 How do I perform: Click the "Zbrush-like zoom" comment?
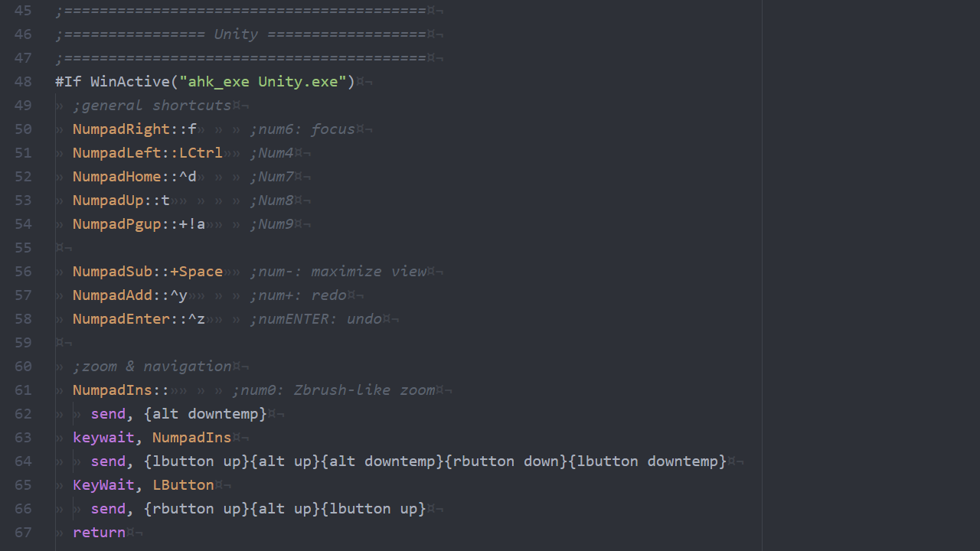pos(364,390)
